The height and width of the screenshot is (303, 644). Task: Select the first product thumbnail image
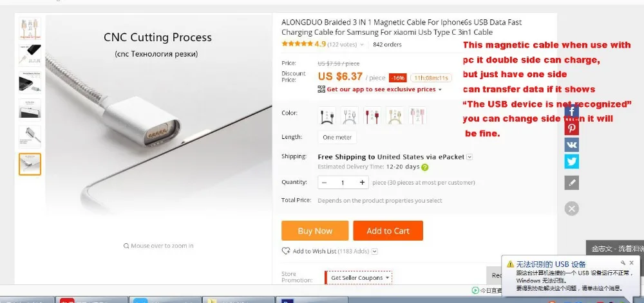click(x=30, y=28)
